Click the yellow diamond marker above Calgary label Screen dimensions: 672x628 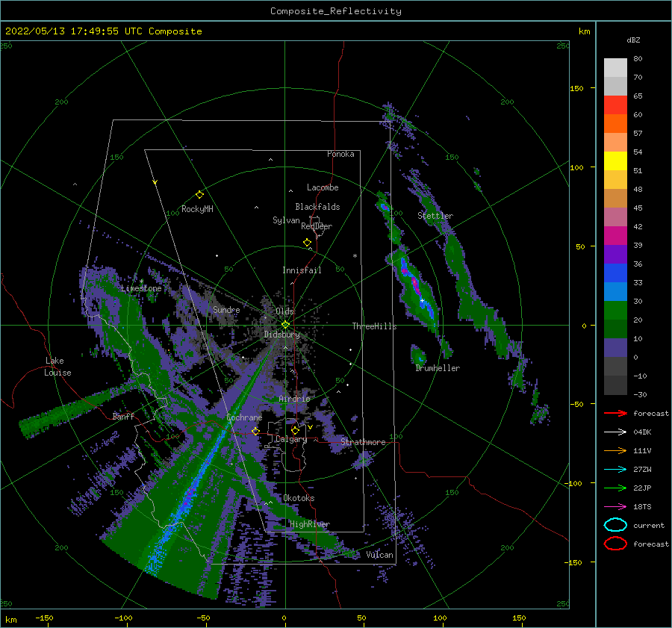click(295, 430)
